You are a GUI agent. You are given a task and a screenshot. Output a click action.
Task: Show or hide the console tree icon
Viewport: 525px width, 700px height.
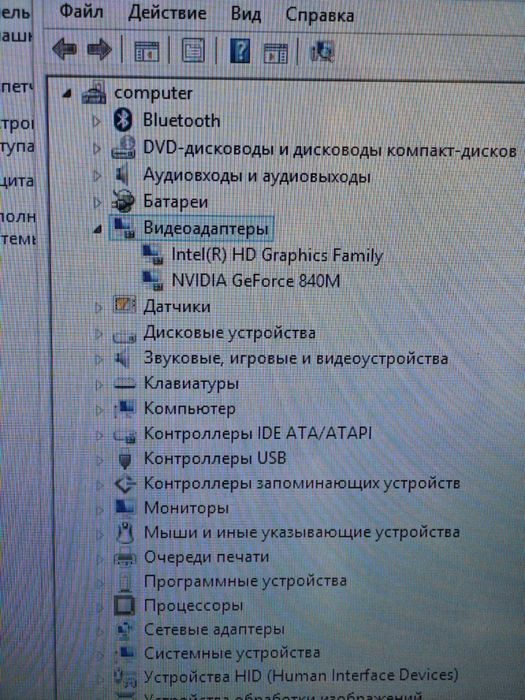146,51
